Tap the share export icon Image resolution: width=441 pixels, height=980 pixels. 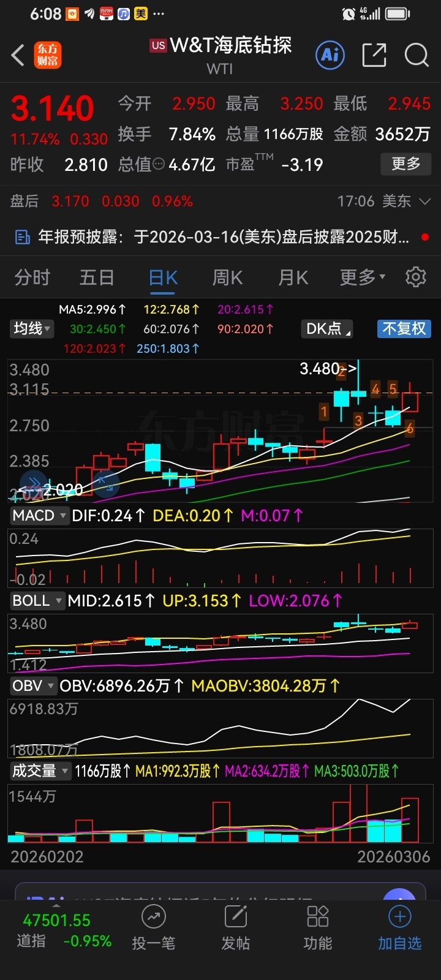pyautogui.click(x=374, y=55)
